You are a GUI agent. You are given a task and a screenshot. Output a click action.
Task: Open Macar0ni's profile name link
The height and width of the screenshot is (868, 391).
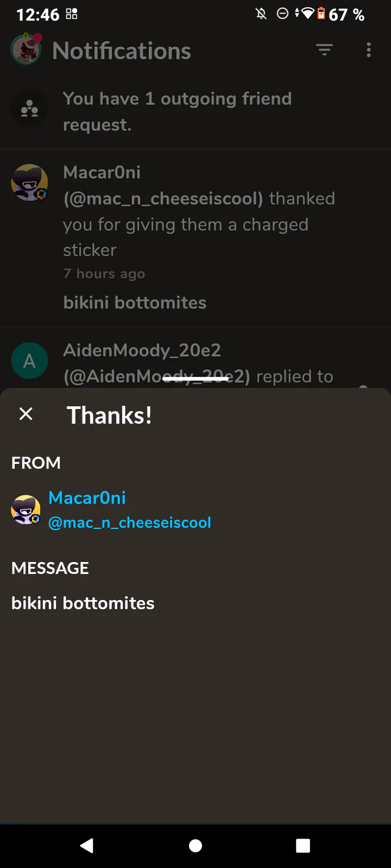87,497
